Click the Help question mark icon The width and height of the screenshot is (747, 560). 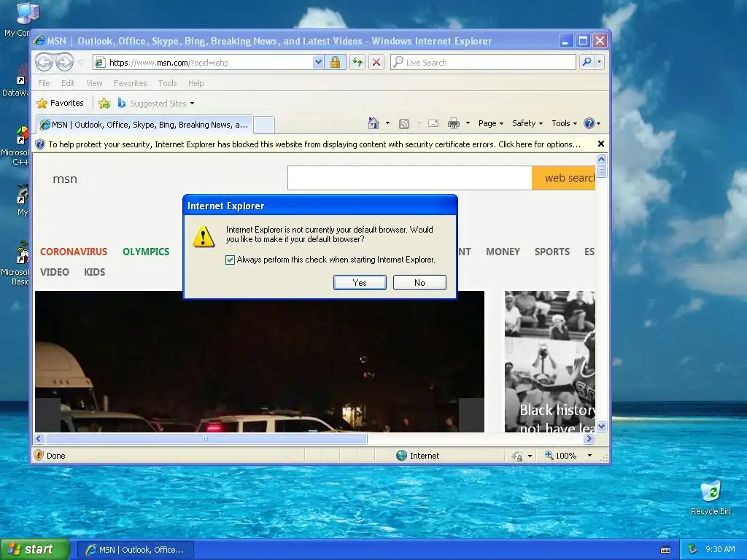(589, 123)
